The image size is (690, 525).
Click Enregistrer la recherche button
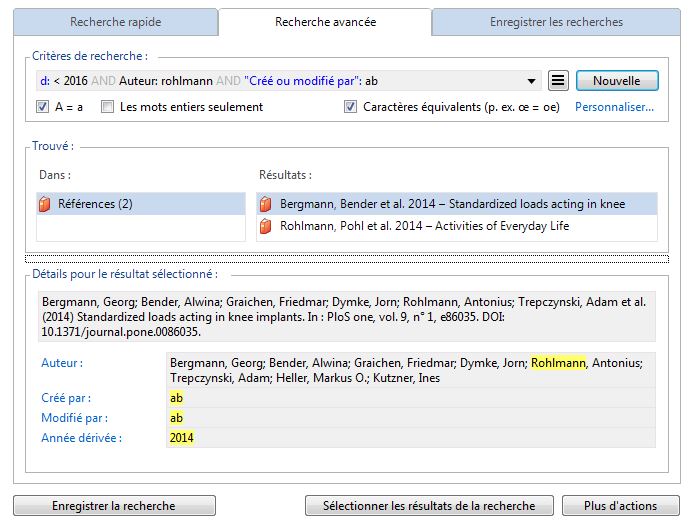coord(113,506)
